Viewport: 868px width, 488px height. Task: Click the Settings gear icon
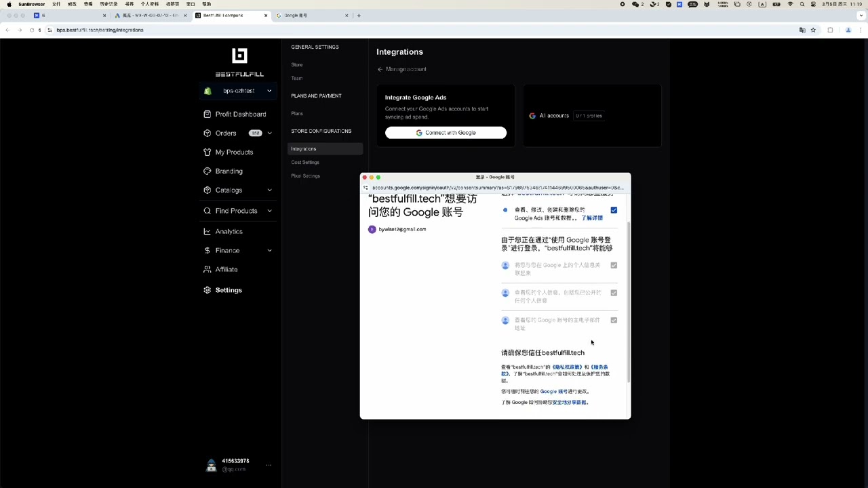[x=208, y=290]
